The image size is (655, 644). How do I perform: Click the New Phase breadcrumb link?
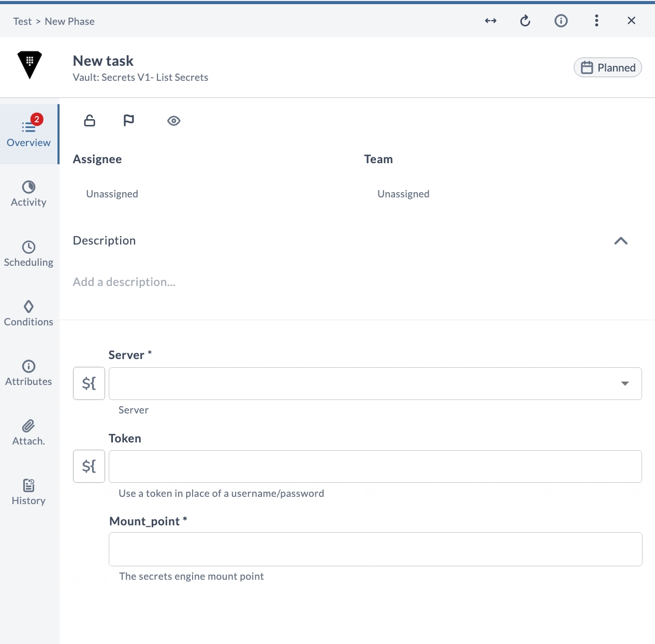(x=69, y=21)
